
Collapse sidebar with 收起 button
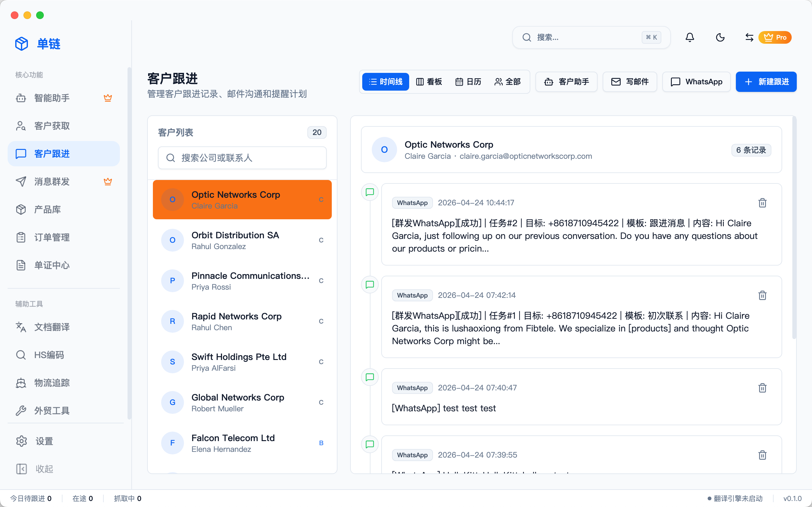tap(44, 469)
